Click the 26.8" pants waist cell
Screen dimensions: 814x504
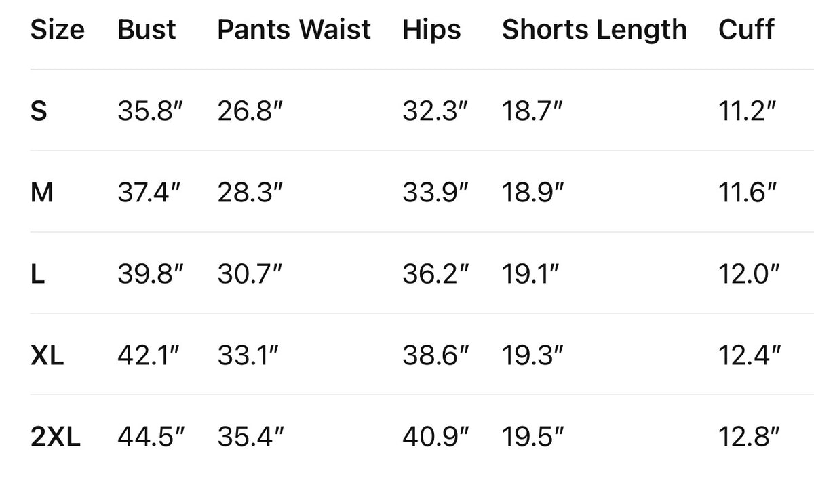pyautogui.click(x=250, y=111)
